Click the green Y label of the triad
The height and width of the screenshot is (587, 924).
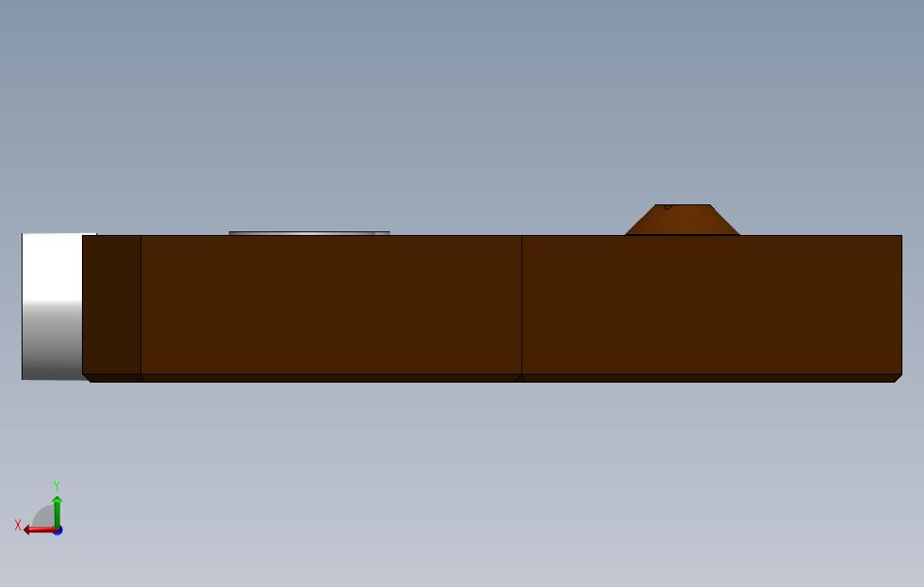pyautogui.click(x=57, y=485)
